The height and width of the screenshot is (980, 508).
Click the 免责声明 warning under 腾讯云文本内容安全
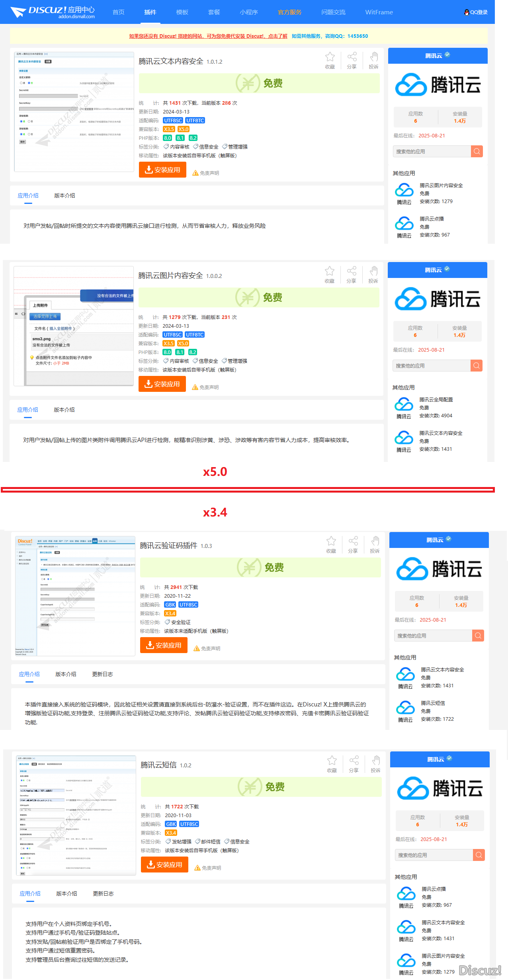click(206, 173)
